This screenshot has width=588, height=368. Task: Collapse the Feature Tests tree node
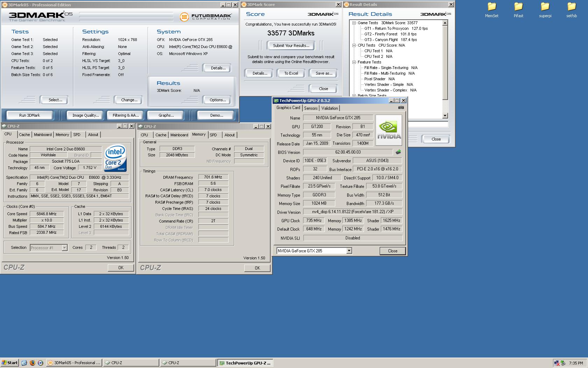(354, 62)
